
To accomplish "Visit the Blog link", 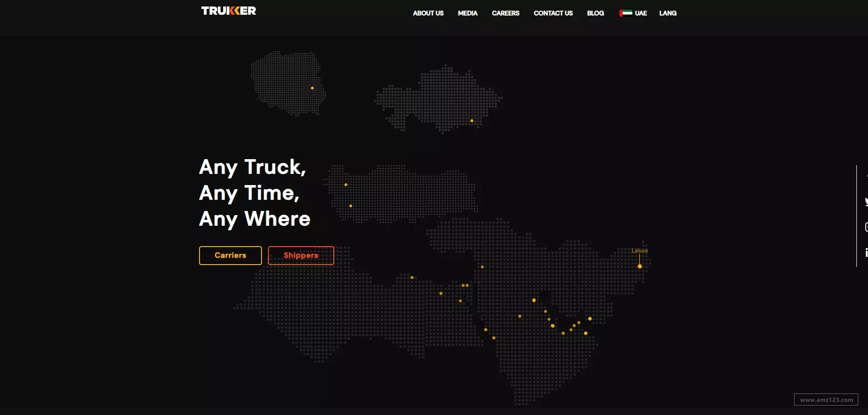I will coord(595,13).
